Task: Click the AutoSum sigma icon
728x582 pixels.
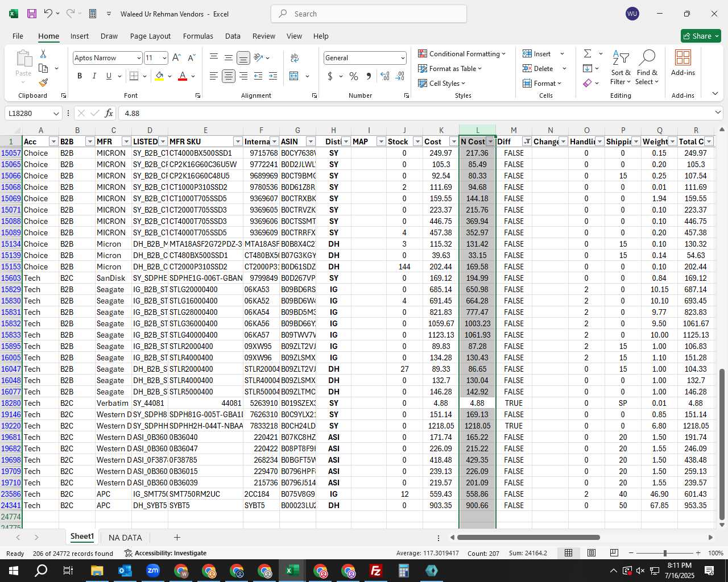Action: coord(588,53)
